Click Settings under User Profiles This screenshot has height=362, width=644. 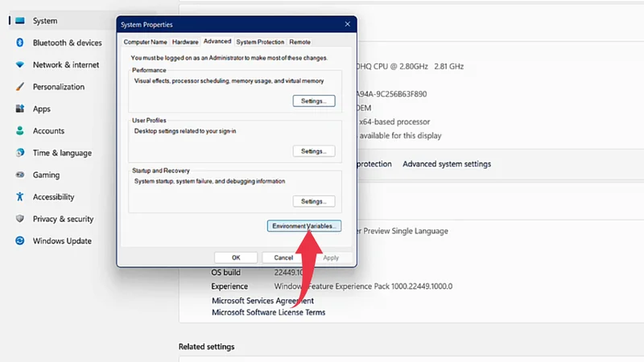(x=312, y=151)
